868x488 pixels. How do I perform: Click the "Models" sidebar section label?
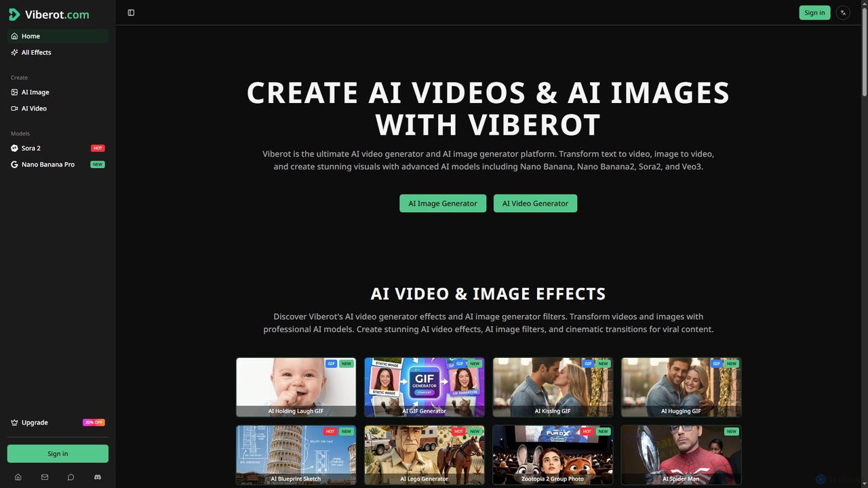(x=20, y=134)
